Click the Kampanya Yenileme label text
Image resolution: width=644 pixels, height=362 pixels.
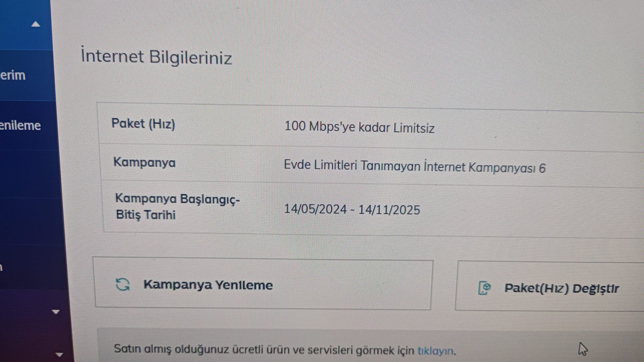pos(208,285)
